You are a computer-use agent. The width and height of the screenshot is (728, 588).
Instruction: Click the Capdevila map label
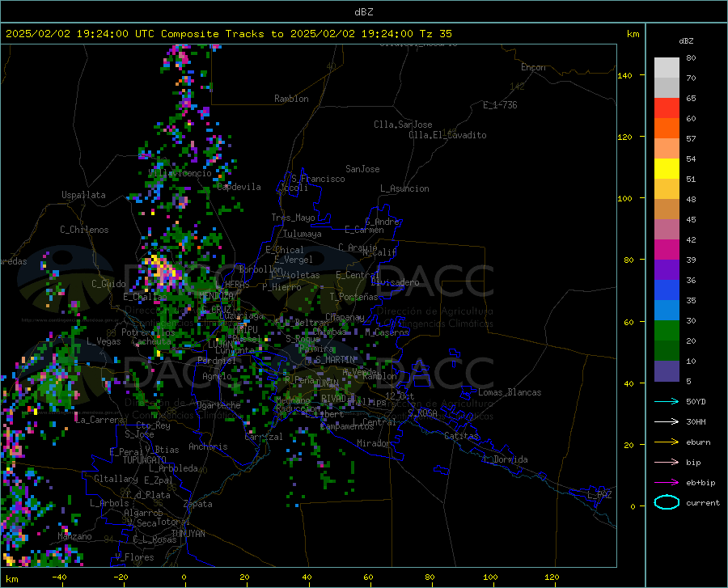(x=239, y=187)
